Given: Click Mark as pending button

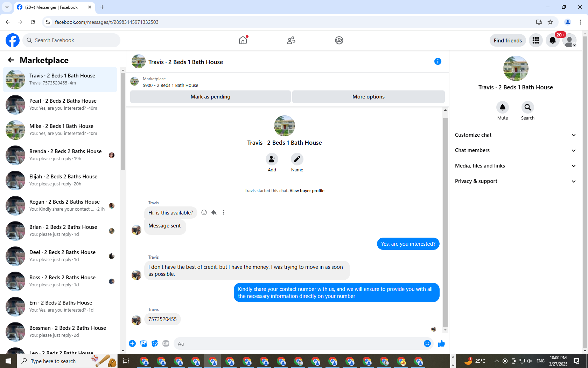Looking at the screenshot, I should (x=210, y=97).
